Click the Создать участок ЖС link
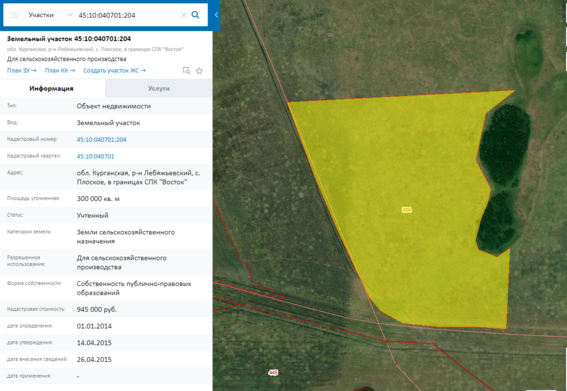 pos(114,71)
